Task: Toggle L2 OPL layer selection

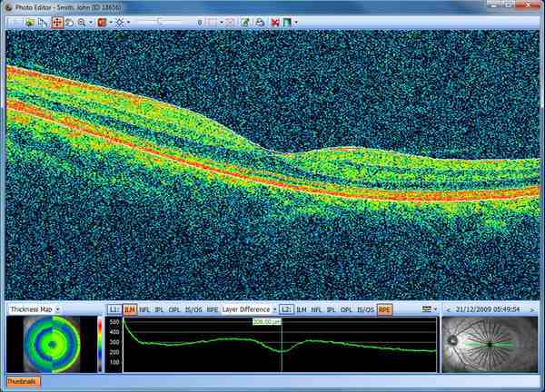Action: (x=346, y=309)
